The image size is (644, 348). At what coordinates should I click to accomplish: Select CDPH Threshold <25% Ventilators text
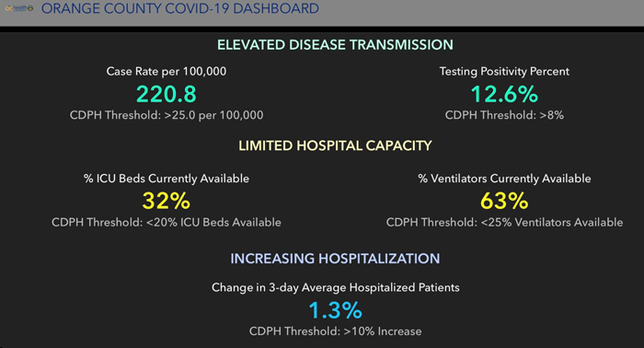tap(504, 222)
